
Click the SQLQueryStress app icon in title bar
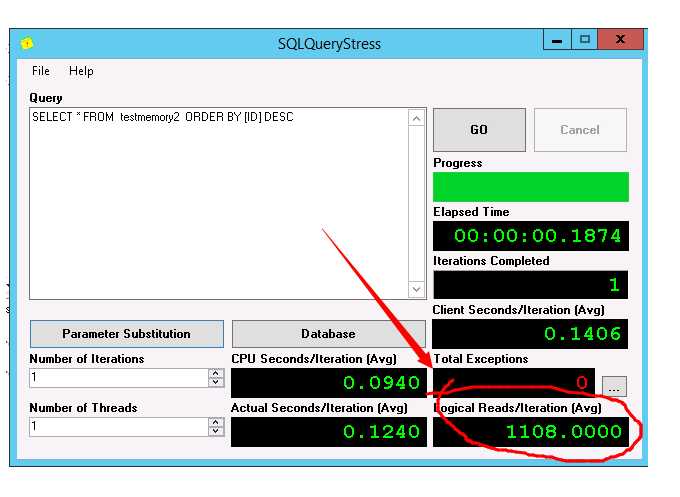(27, 43)
